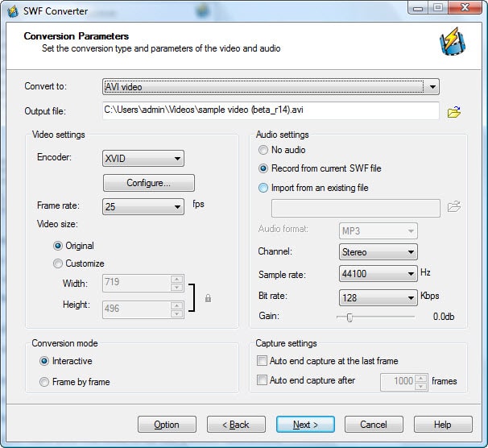Choose Import from an existing file option
This screenshot has width=488, height=448.
pyautogui.click(x=263, y=188)
